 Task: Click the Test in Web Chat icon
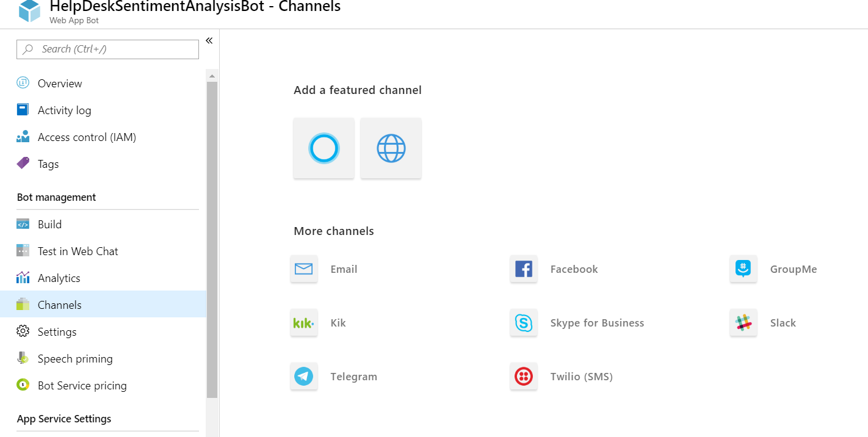23,251
